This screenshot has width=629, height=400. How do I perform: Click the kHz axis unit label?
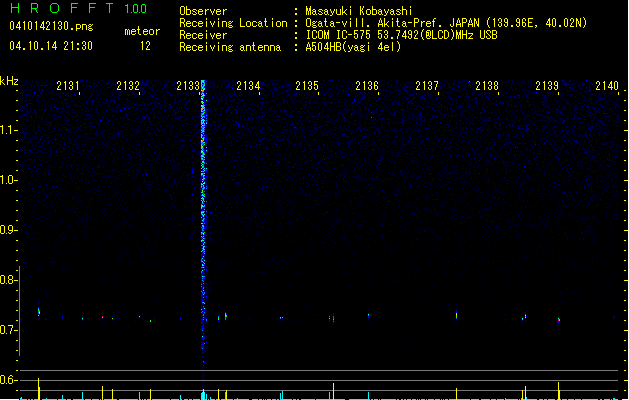9,81
